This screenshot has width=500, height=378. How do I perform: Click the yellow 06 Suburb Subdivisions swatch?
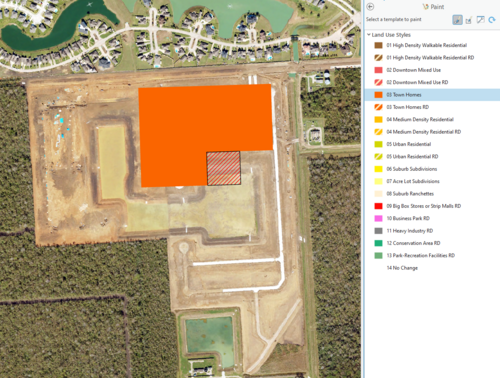click(x=378, y=169)
